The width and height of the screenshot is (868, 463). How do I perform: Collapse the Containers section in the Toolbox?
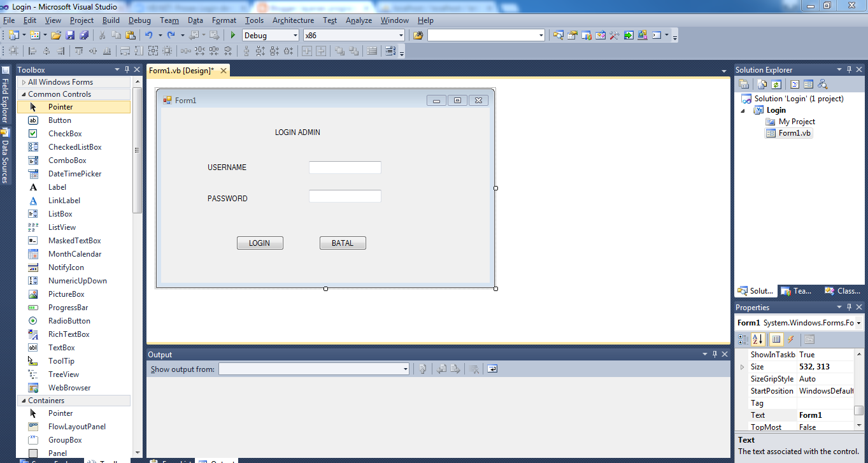(x=22, y=400)
